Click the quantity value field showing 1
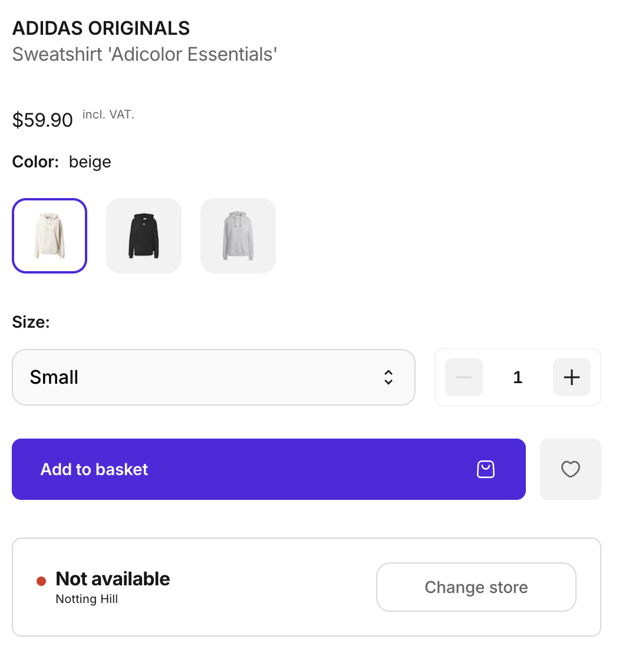The height and width of the screenshot is (672, 619). pos(518,377)
